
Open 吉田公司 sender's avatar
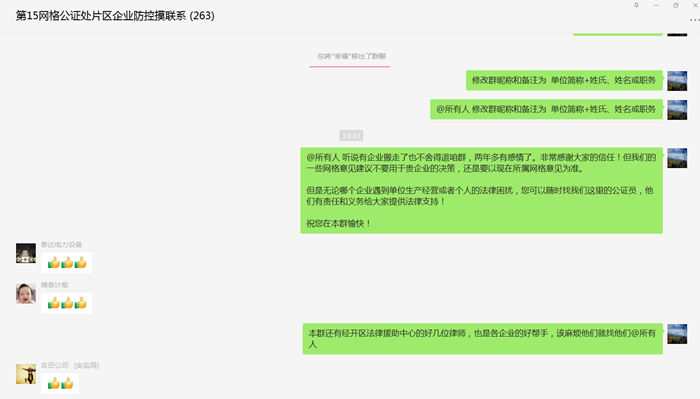(x=26, y=374)
